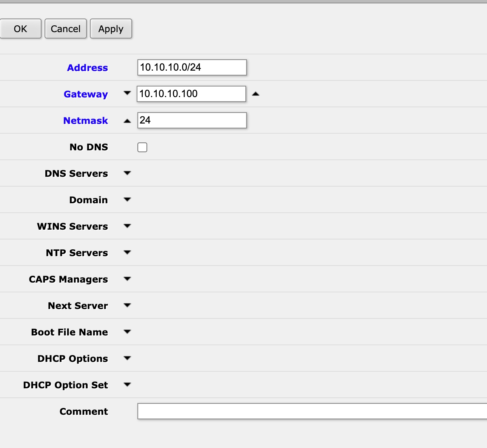The height and width of the screenshot is (448, 487).
Task: Expand the Domain field
Action: click(127, 200)
